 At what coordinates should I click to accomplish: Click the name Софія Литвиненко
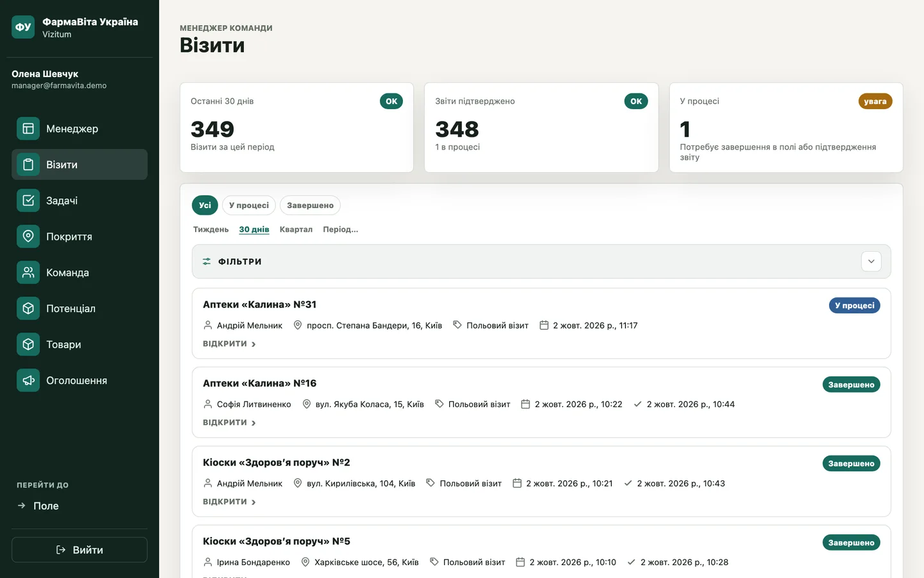[254, 404]
